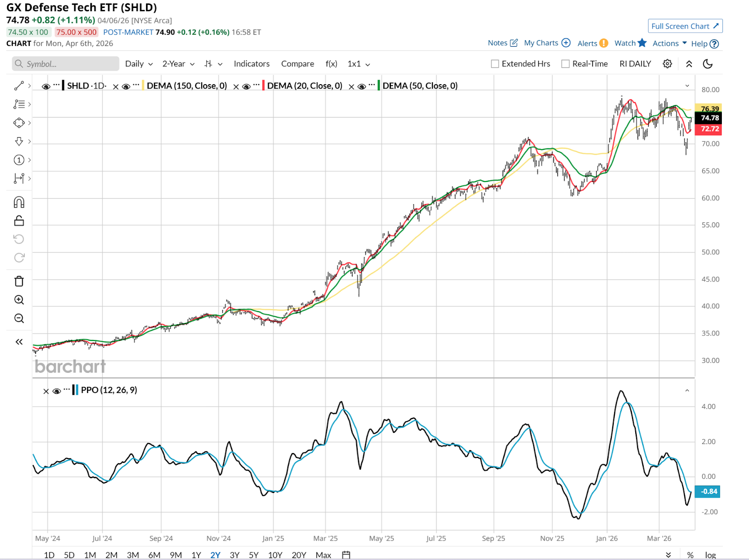Switch to dark mode moon icon
The width and height of the screenshot is (749, 560).
tap(708, 64)
